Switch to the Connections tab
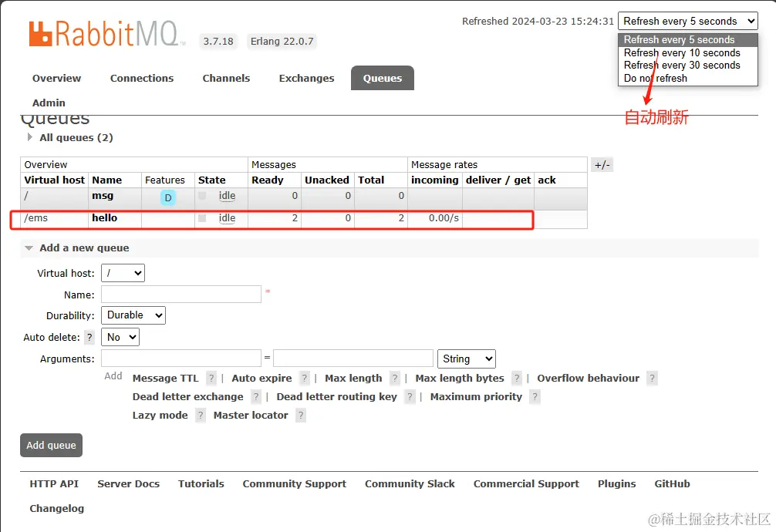Image resolution: width=776 pixels, height=532 pixels. click(x=141, y=78)
